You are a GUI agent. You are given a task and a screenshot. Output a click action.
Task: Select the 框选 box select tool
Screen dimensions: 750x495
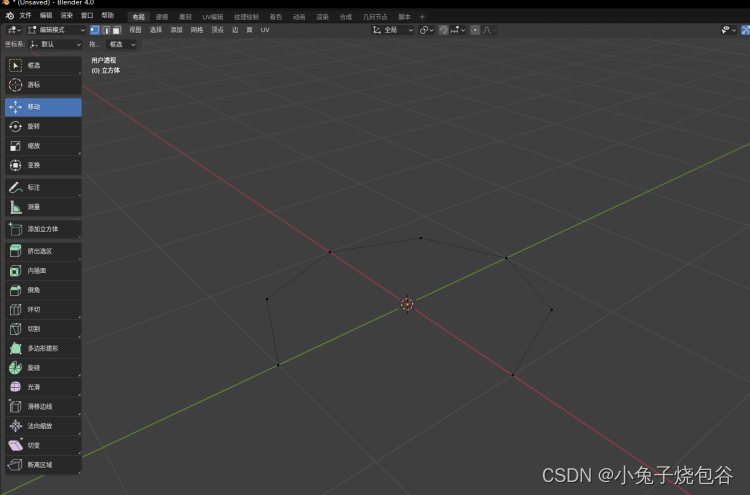coord(43,66)
